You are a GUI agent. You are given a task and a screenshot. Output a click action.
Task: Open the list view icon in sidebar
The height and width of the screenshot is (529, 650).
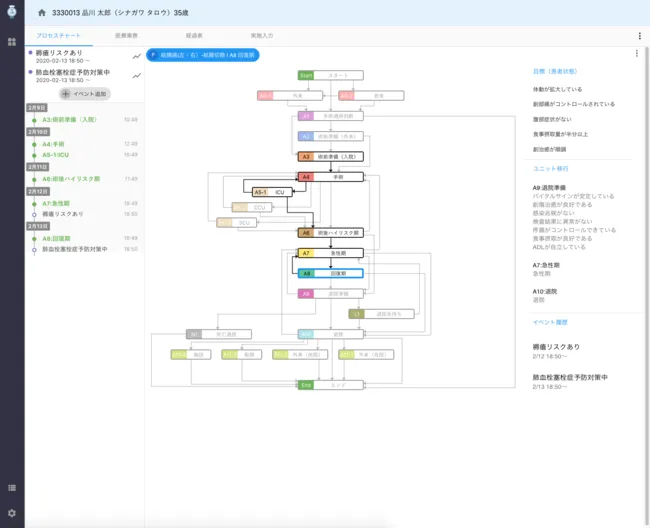click(11, 487)
